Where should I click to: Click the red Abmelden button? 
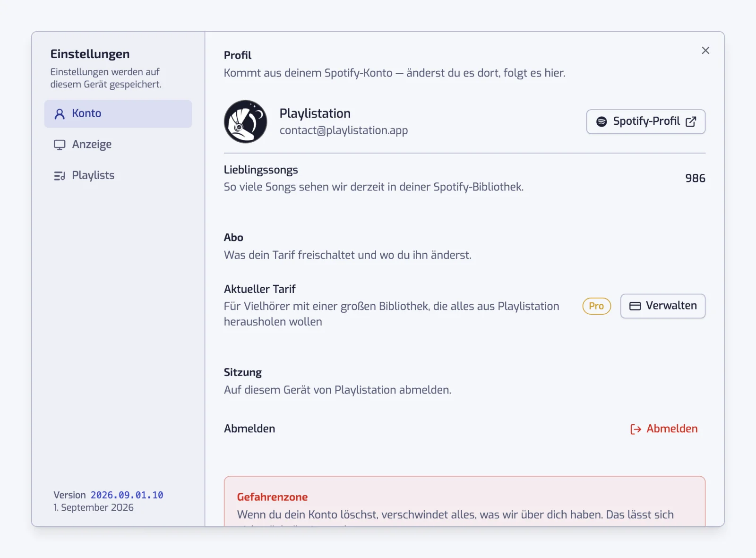[x=663, y=429]
